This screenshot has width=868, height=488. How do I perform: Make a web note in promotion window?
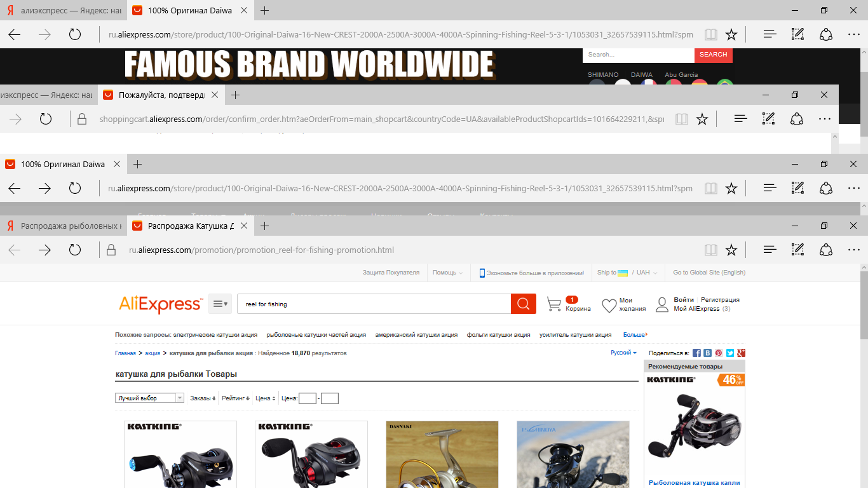point(797,250)
